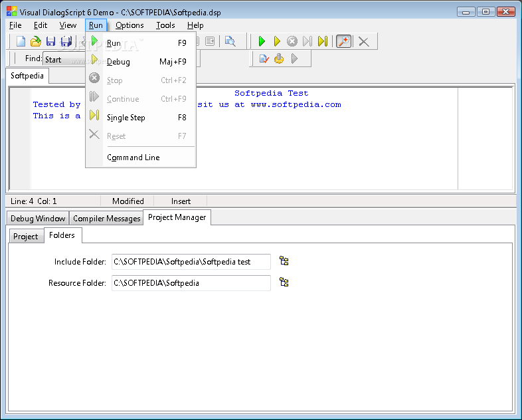Viewport: 522px width, 420px height.
Task: Close the open Run menu header
Action: click(x=96, y=25)
